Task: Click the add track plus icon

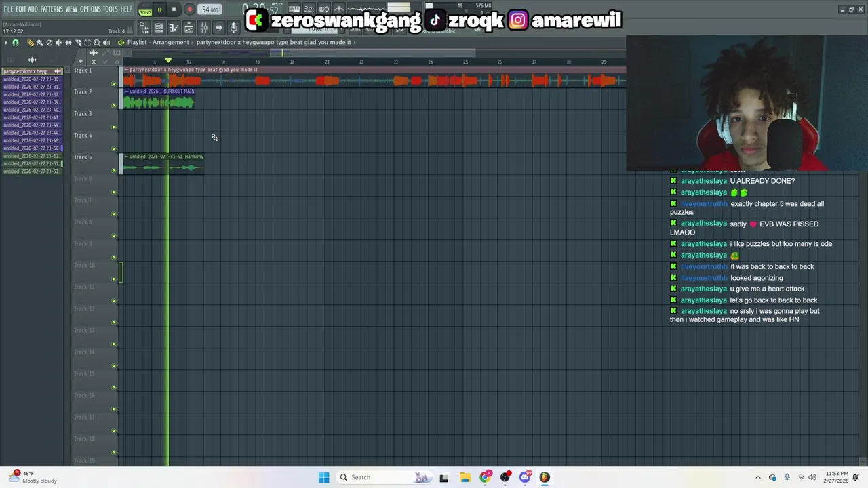Action: tap(81, 62)
